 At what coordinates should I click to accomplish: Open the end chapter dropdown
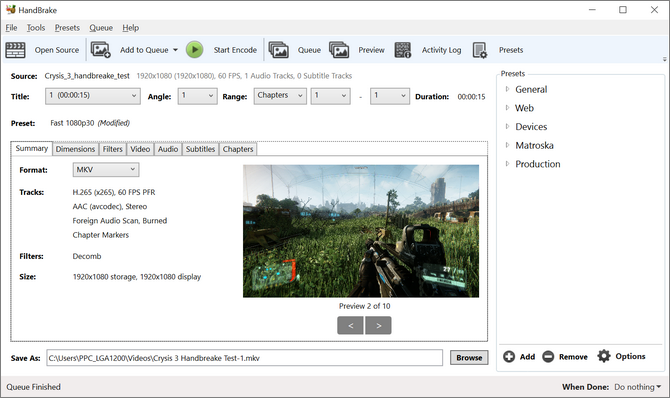[390, 96]
